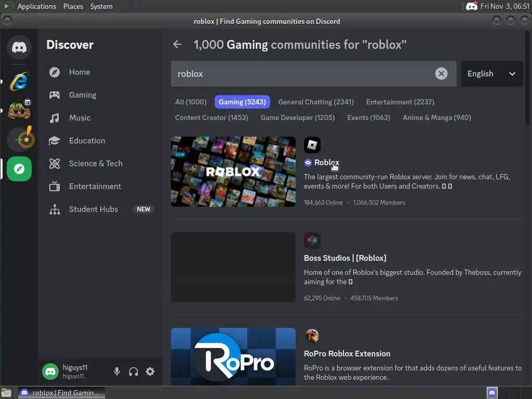Click the verified badge next to Roblox

tap(308, 163)
